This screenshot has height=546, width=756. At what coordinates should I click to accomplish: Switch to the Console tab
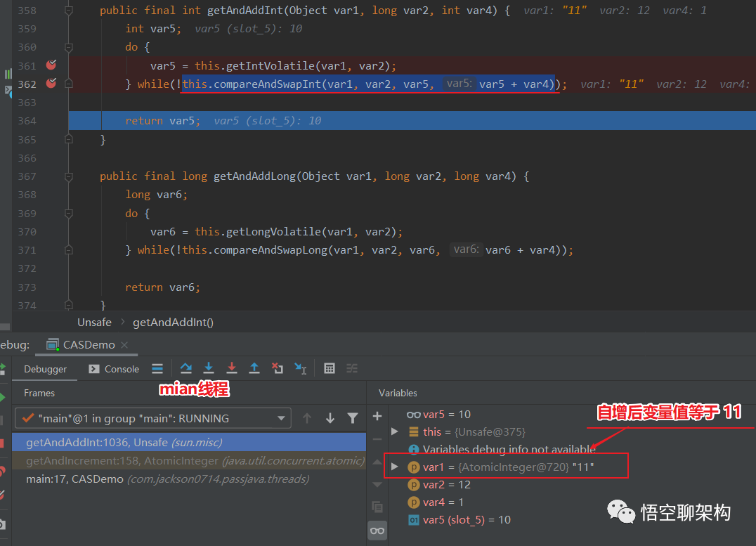(x=114, y=369)
